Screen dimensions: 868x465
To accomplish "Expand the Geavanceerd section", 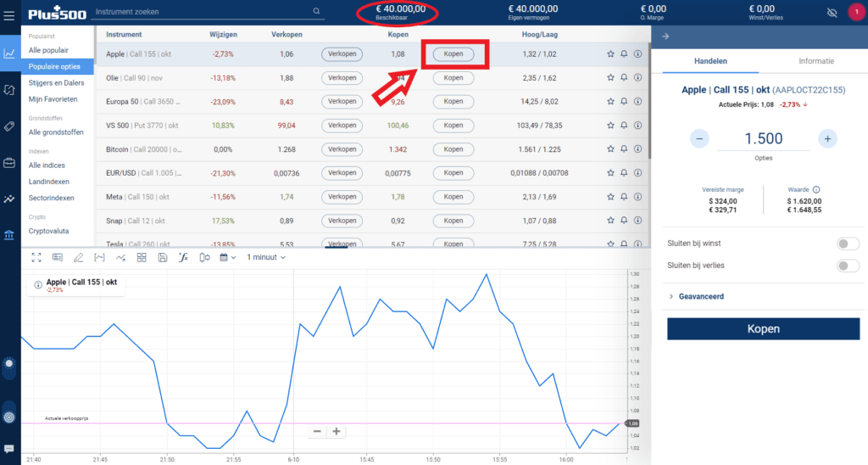I will click(699, 297).
